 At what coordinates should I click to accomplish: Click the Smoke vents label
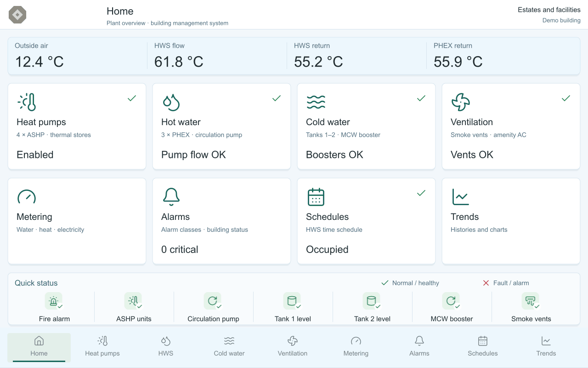pyautogui.click(x=531, y=319)
